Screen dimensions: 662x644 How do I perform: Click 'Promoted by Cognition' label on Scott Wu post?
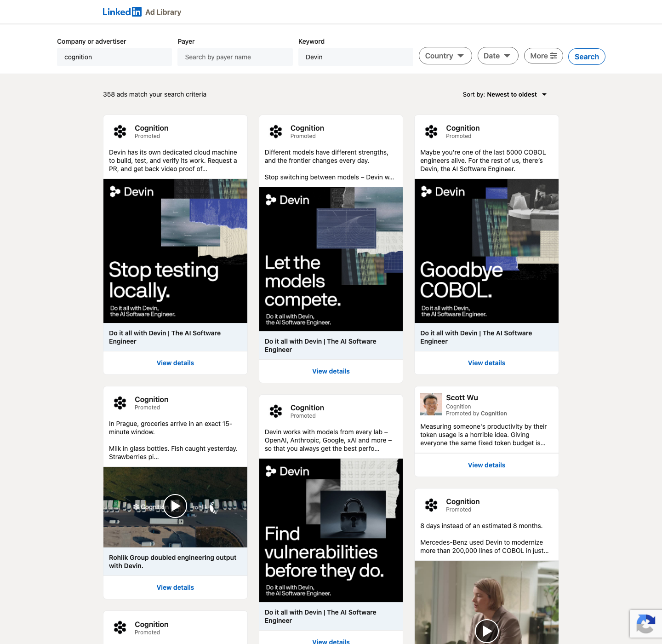pos(476,414)
